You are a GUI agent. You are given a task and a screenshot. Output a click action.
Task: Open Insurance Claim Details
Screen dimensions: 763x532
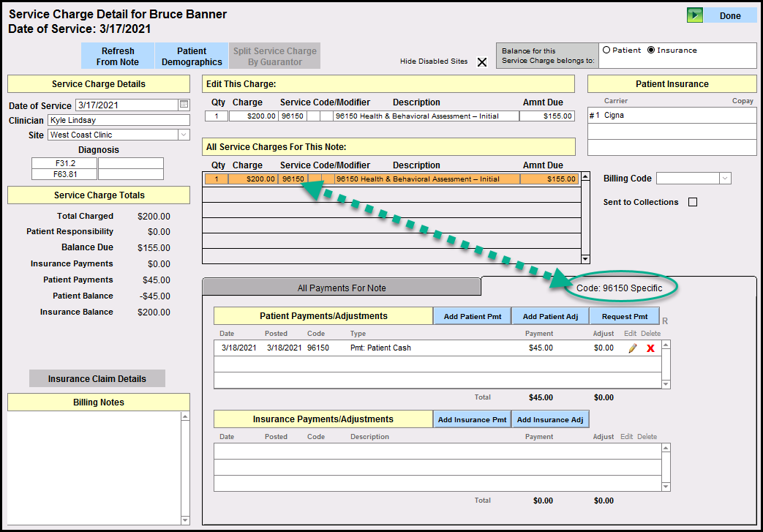[x=97, y=378]
